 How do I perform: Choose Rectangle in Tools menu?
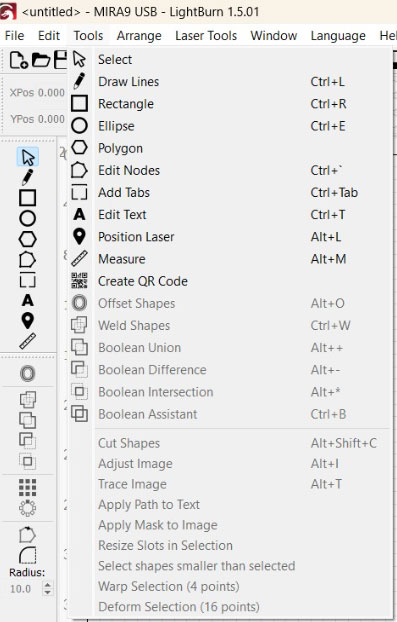point(229,104)
